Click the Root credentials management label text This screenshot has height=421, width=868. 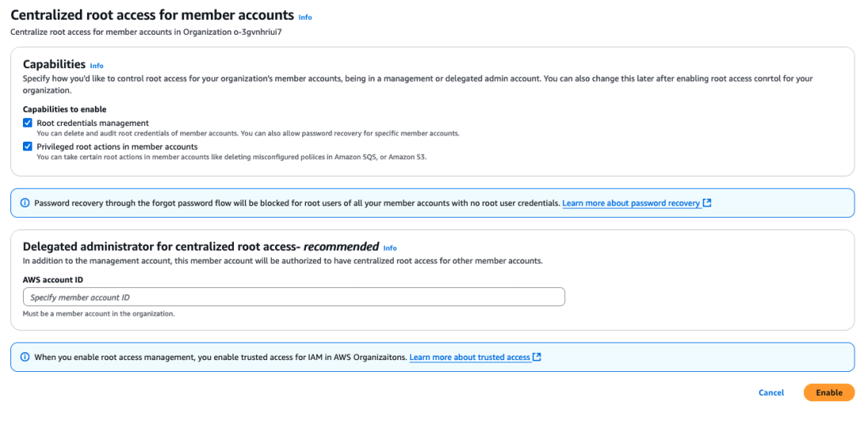click(92, 123)
